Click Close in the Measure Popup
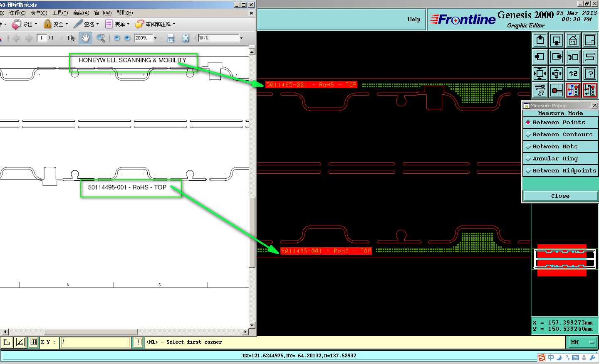 tap(560, 196)
